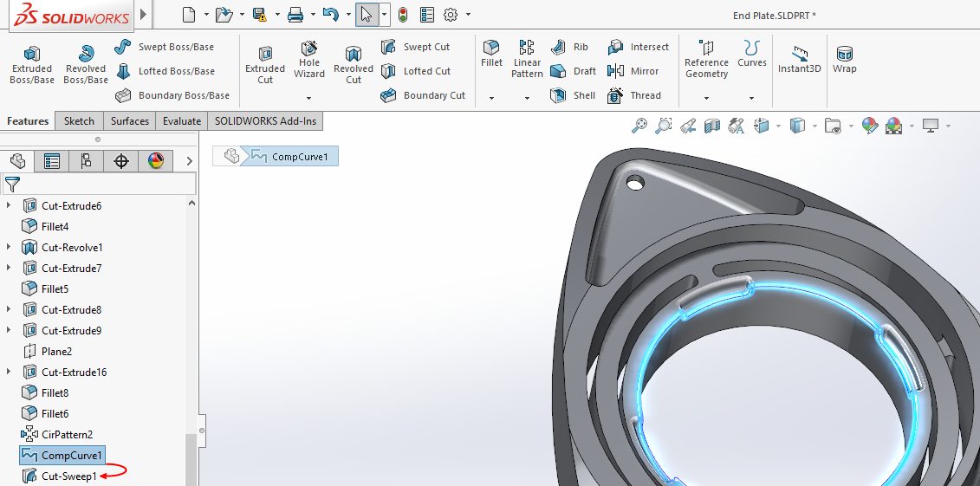Click the Extruded Boss/Base tool
This screenshot has height=486, width=980.
pyautogui.click(x=32, y=64)
